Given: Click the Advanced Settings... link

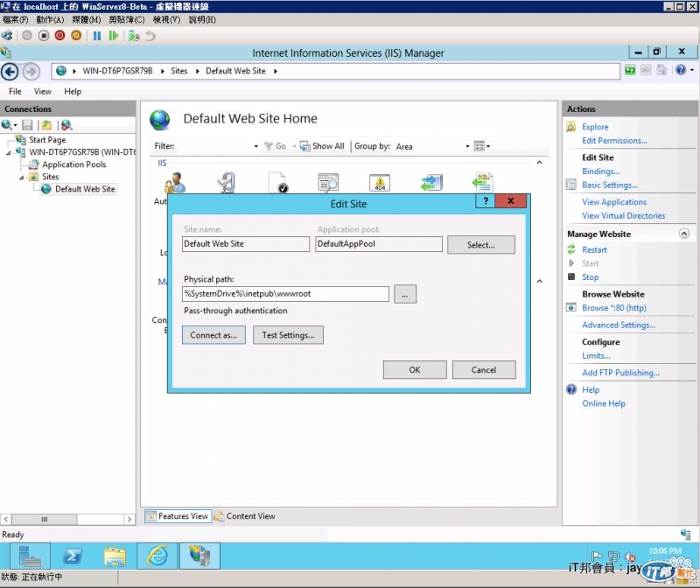Looking at the screenshot, I should [x=619, y=325].
